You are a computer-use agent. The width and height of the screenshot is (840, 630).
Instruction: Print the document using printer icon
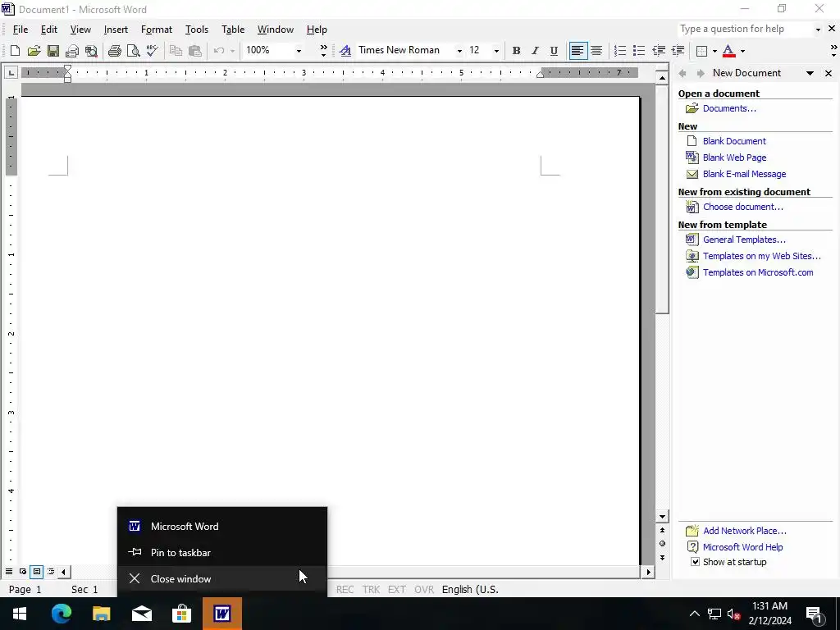coord(114,51)
